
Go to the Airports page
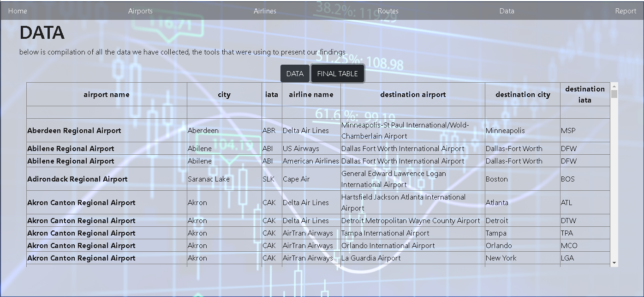pyautogui.click(x=140, y=11)
